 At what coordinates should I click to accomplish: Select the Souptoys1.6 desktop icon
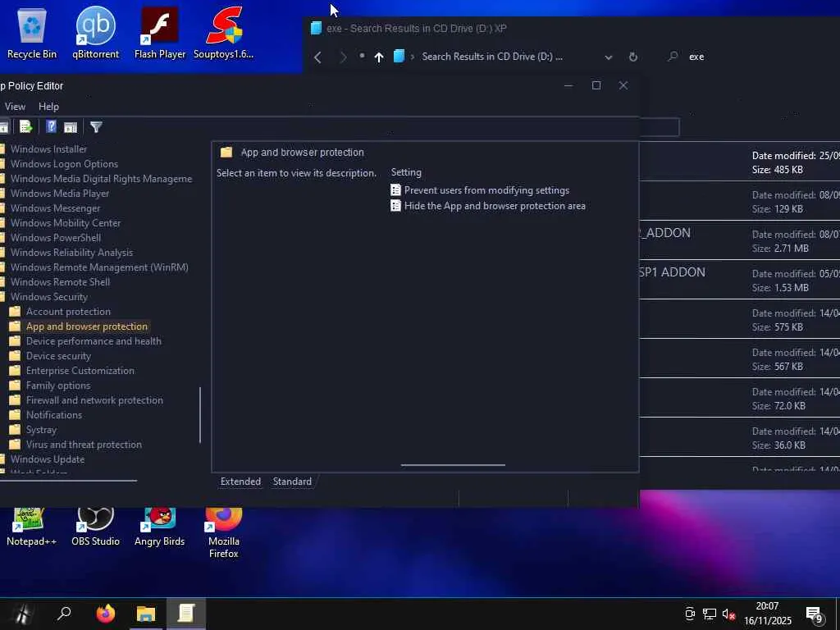click(x=223, y=33)
